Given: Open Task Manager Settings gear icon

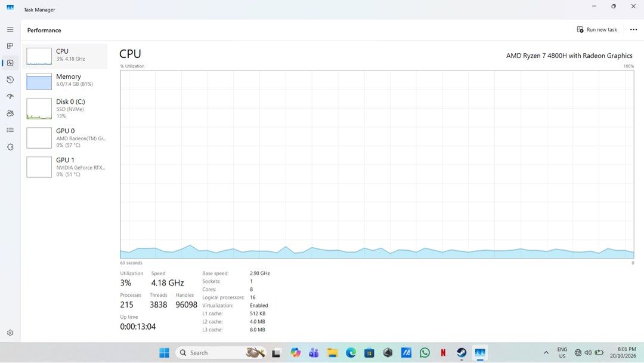Looking at the screenshot, I should point(10,333).
